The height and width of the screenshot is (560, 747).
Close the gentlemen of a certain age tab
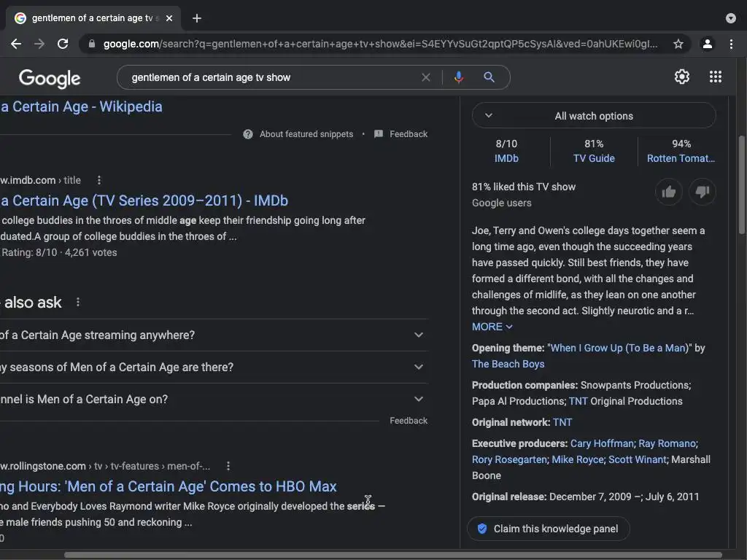point(169,18)
